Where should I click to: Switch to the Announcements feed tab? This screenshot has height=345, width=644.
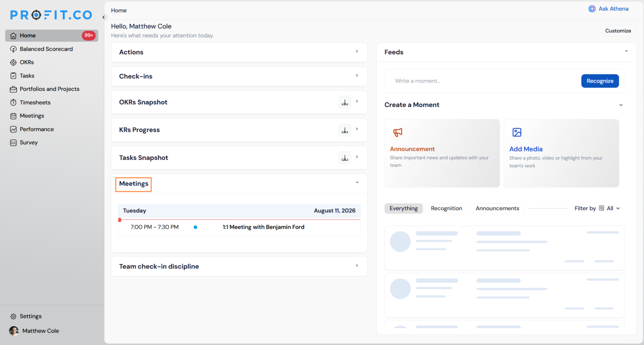pos(497,208)
